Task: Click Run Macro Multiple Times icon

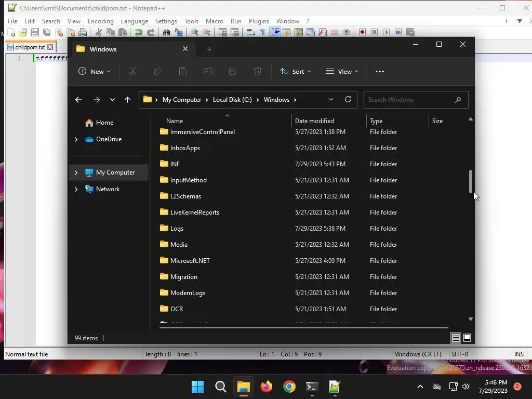Action: [x=398, y=32]
